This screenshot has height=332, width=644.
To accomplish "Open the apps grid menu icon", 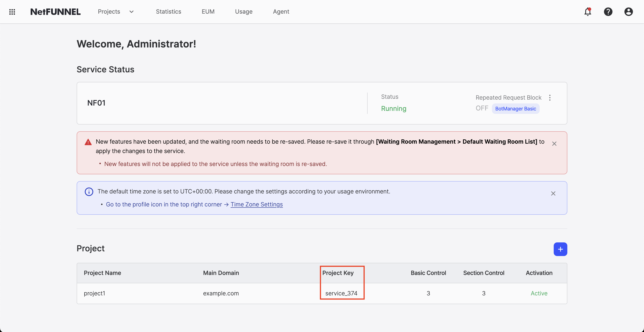I will [12, 12].
